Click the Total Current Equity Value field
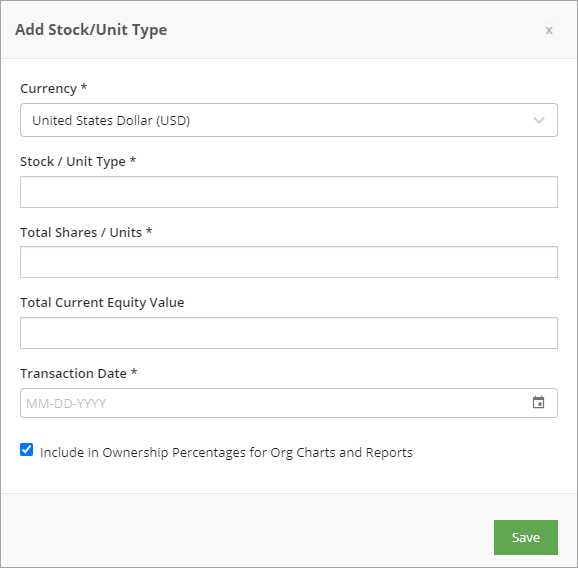The image size is (578, 568). click(289, 333)
